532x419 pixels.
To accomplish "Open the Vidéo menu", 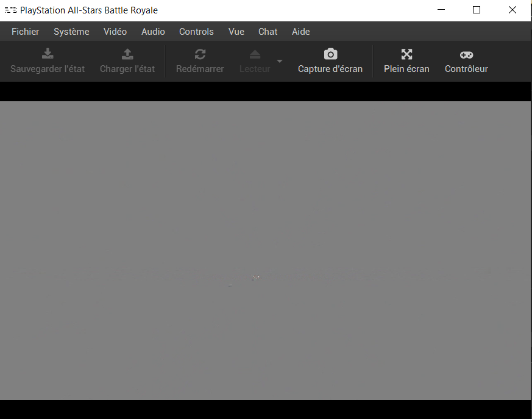I will coord(115,32).
